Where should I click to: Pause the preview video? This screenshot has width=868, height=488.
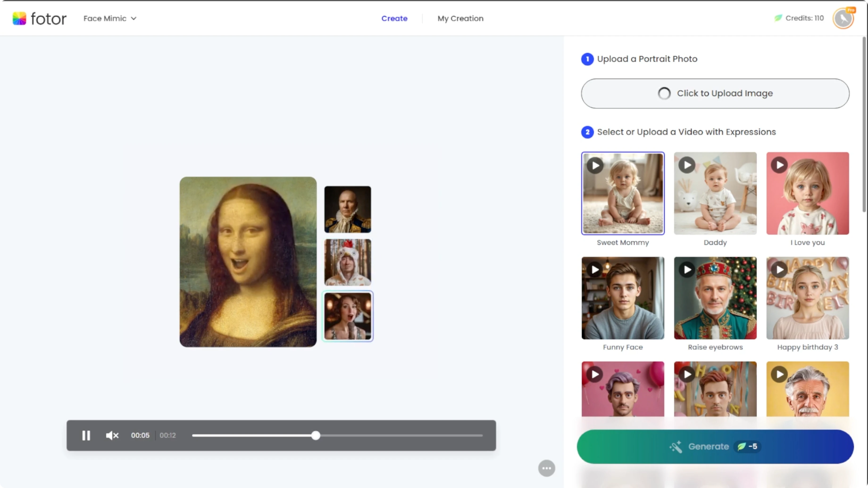pyautogui.click(x=86, y=435)
